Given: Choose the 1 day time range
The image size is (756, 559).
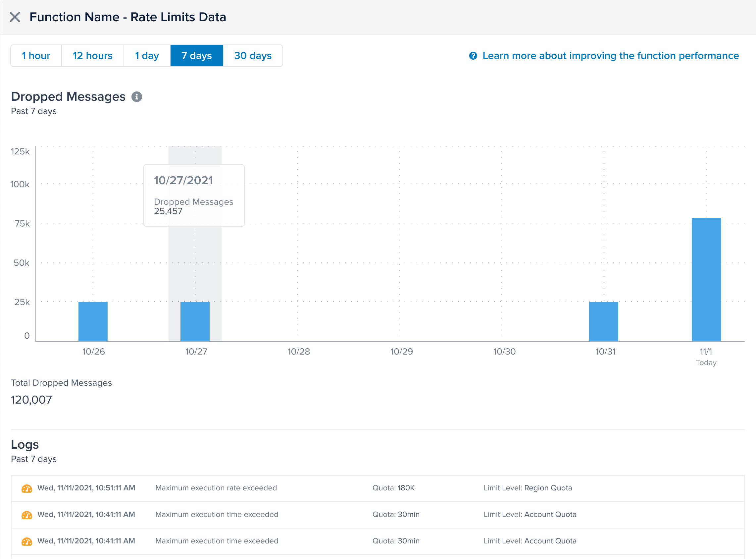Looking at the screenshot, I should coord(147,56).
